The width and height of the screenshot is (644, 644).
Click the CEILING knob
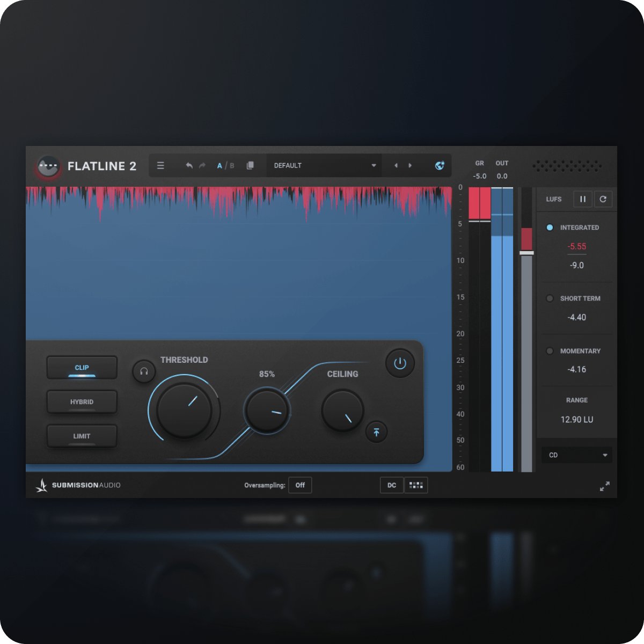point(342,411)
